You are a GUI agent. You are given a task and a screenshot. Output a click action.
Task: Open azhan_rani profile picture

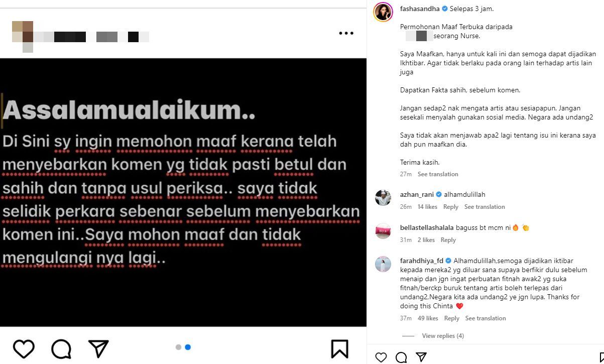tap(383, 198)
